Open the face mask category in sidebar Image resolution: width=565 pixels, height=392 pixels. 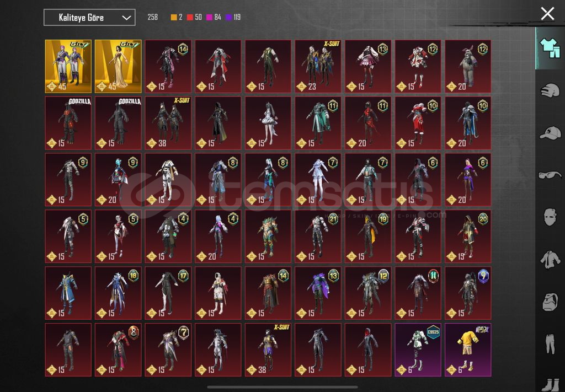point(550,217)
